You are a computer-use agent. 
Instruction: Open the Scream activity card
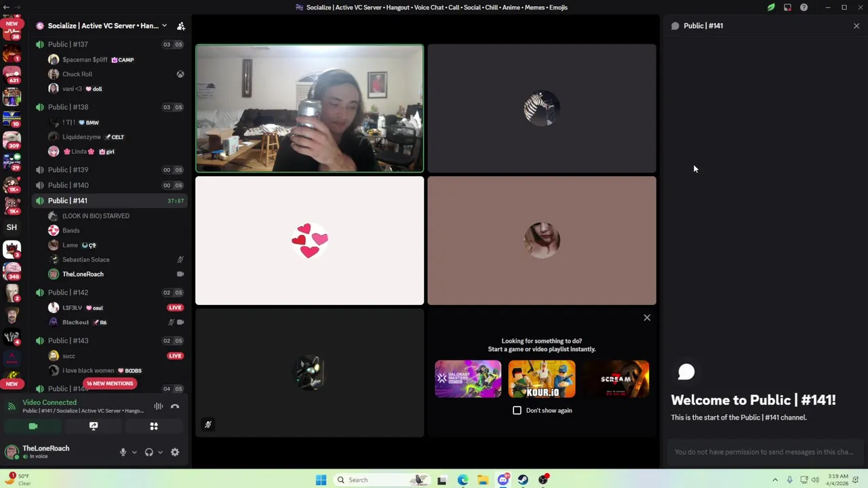click(x=616, y=379)
